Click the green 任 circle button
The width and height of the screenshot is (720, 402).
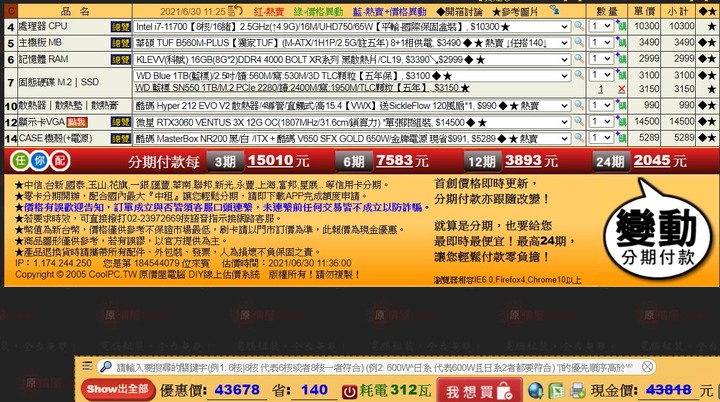point(20,160)
